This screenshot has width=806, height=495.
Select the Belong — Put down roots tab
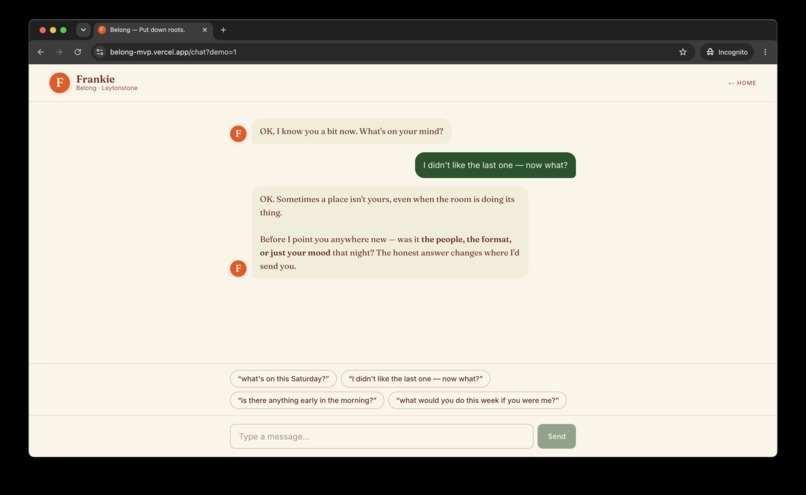[x=152, y=30]
